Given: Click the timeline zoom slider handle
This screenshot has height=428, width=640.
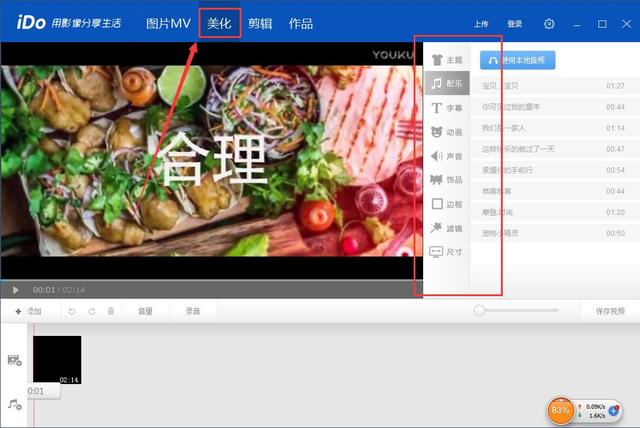Looking at the screenshot, I should pos(480,311).
